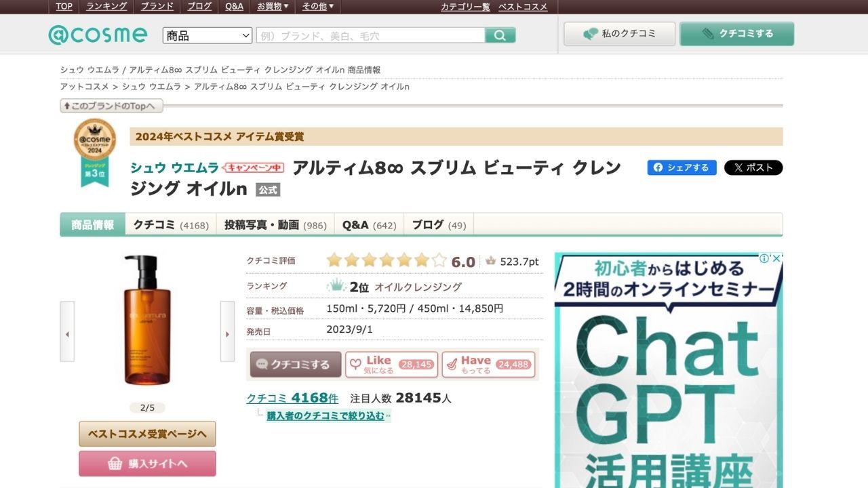Click the Have もってる button
This screenshot has width=868, height=488.
coord(488,364)
